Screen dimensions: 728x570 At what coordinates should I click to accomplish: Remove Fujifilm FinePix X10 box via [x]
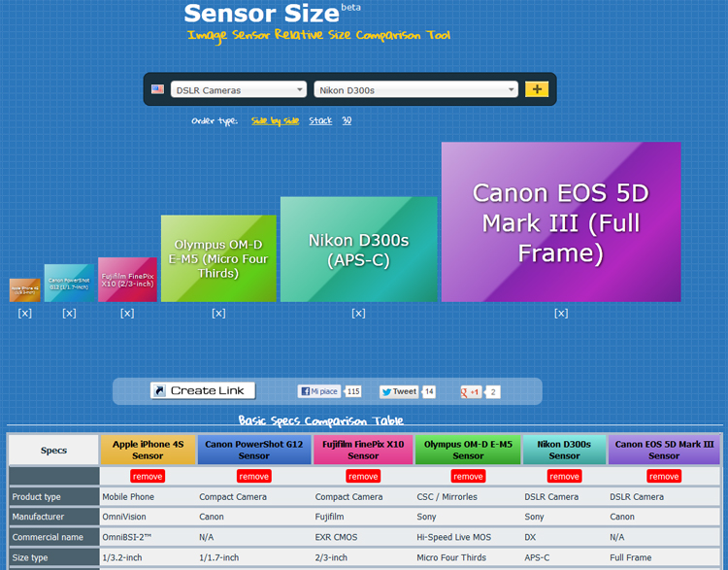(x=127, y=313)
